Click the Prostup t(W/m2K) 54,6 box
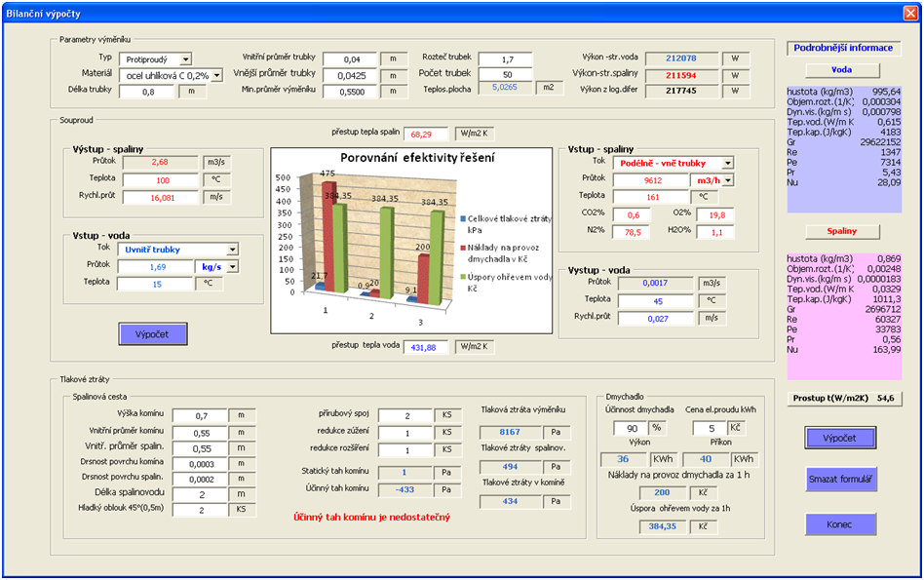This screenshot has width=924, height=580. pos(844,399)
